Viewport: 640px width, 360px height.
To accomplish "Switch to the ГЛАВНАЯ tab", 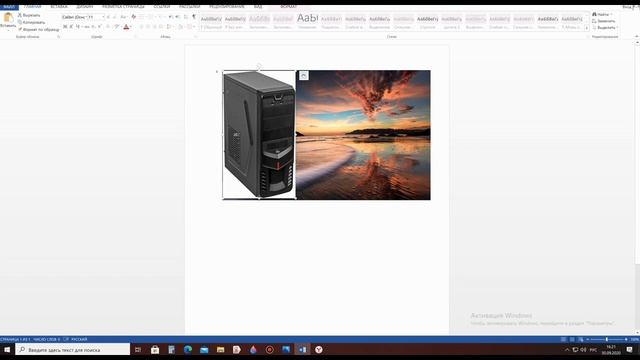I will click(x=33, y=7).
